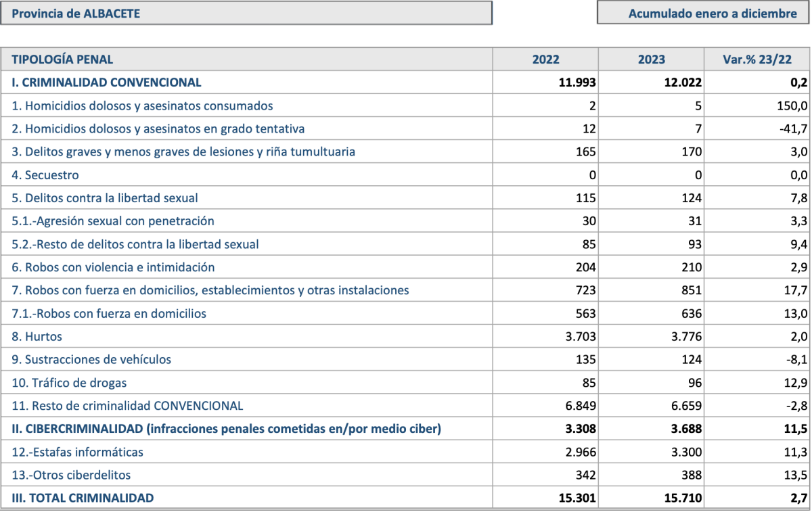
Task: Click row 'II. CIBERCRIMINALIDAD'
Action: 405,427
